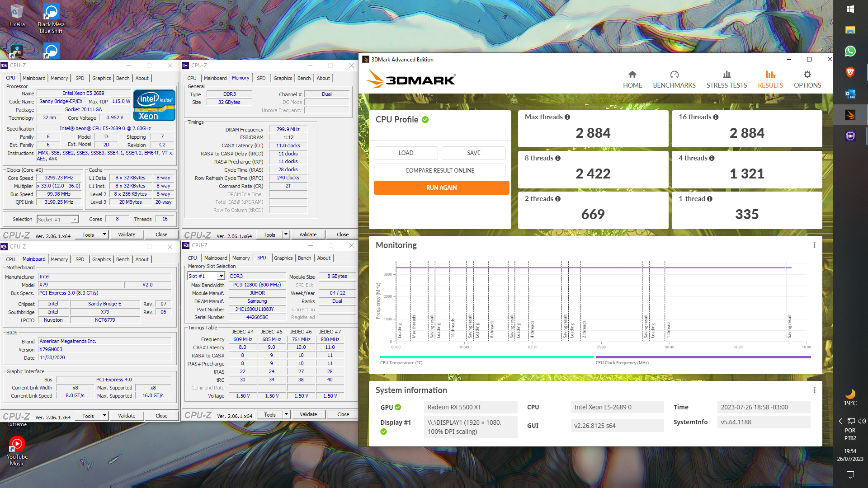This screenshot has width=868, height=488.
Task: Switch to Mainboard tab in CPU-Z CPU window
Action: (34, 78)
